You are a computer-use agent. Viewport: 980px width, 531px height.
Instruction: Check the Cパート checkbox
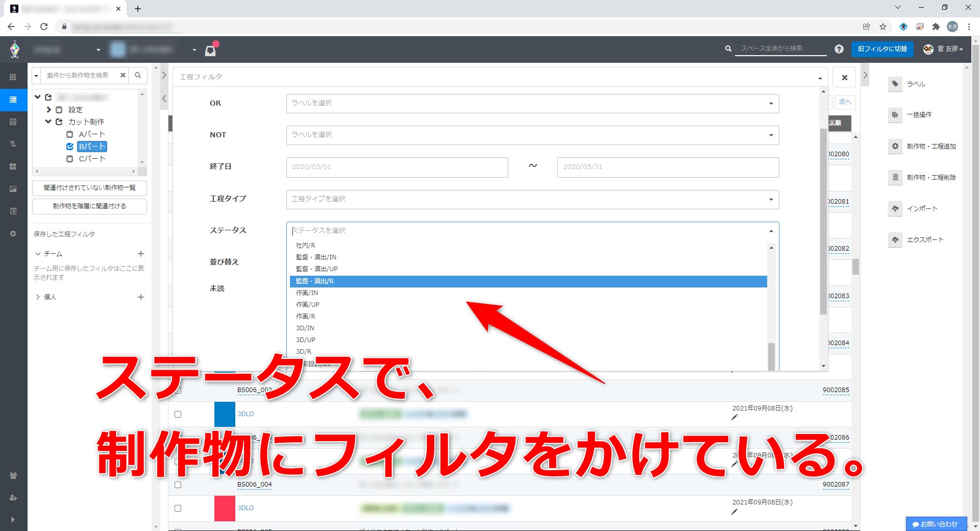pyautogui.click(x=70, y=159)
